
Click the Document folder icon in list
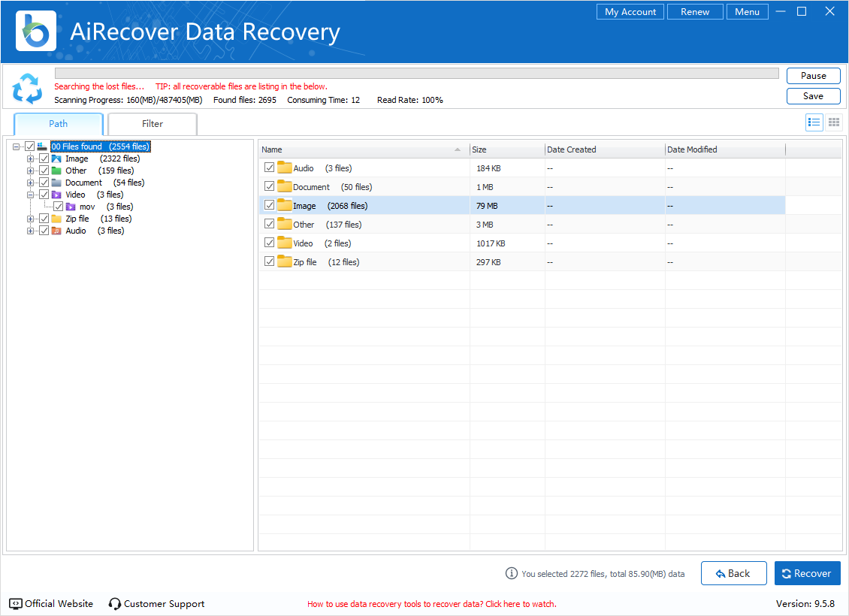click(x=284, y=186)
